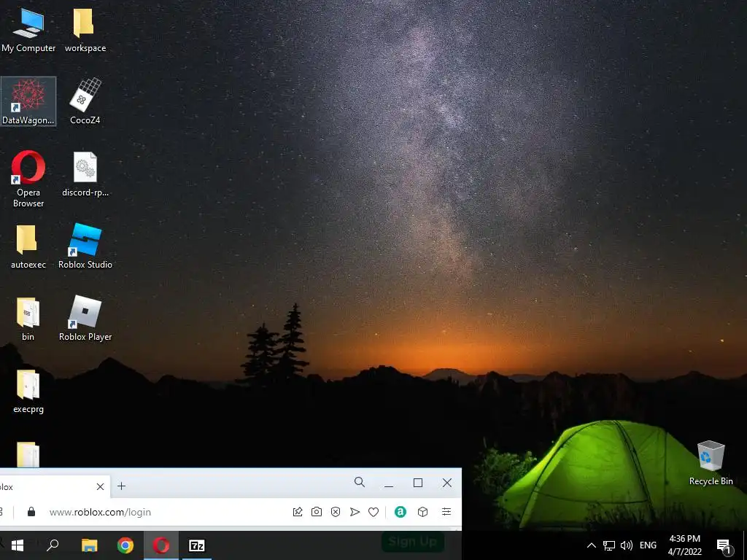Click the share page icon in address bar

[298, 512]
